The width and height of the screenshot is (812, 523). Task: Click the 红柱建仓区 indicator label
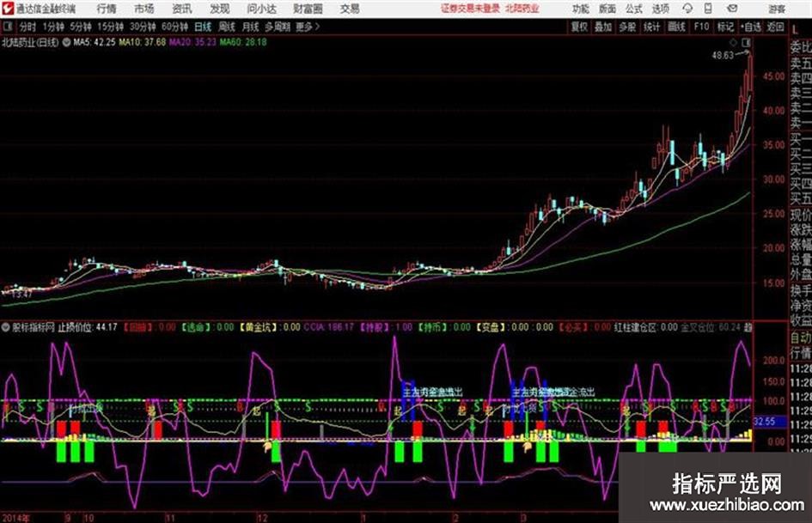635,327
